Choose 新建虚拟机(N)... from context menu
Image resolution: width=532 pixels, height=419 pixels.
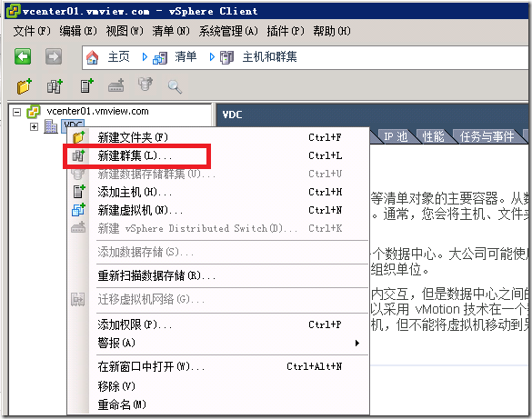[x=219, y=210]
